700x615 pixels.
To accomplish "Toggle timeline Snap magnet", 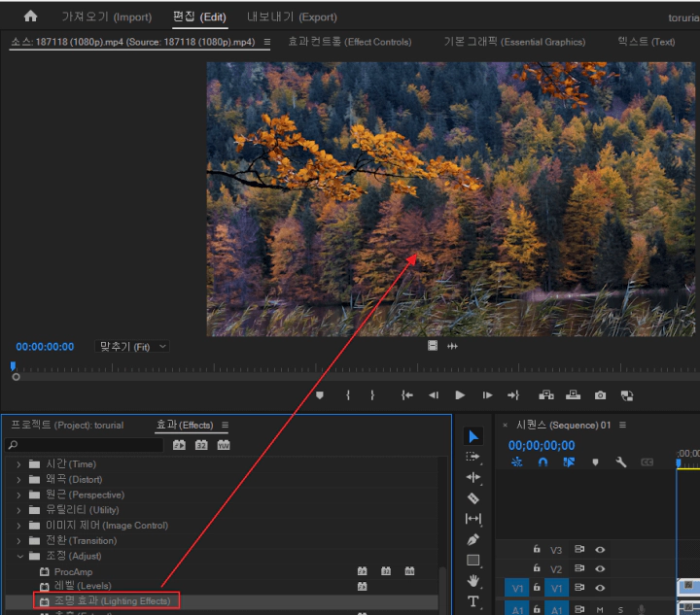I will point(542,462).
